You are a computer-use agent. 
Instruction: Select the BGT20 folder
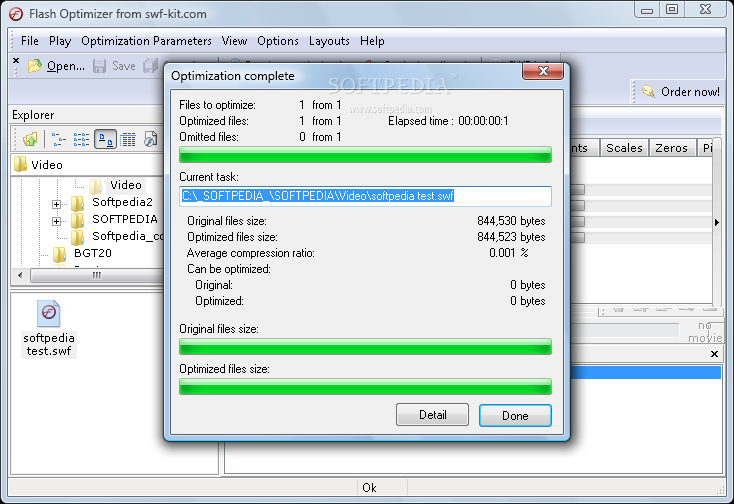(x=92, y=253)
